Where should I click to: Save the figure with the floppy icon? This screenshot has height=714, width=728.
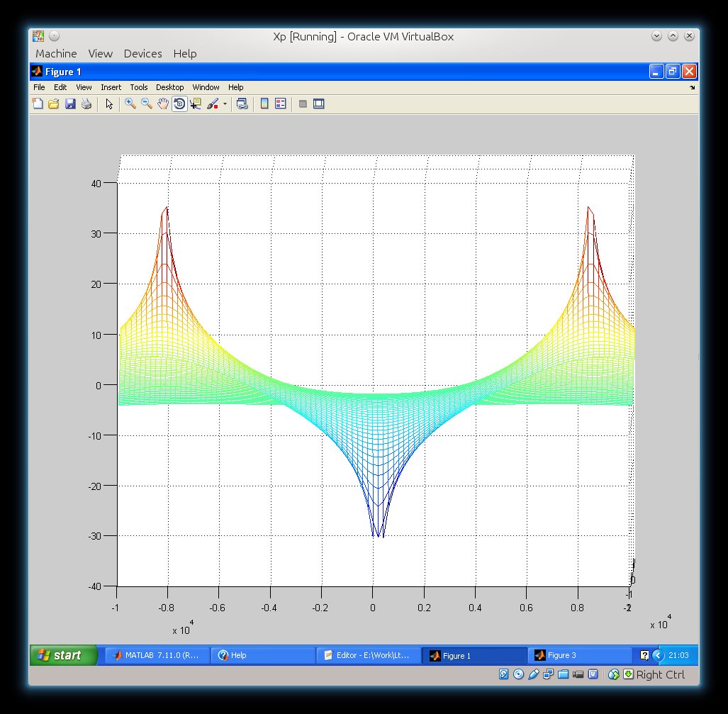coord(70,104)
